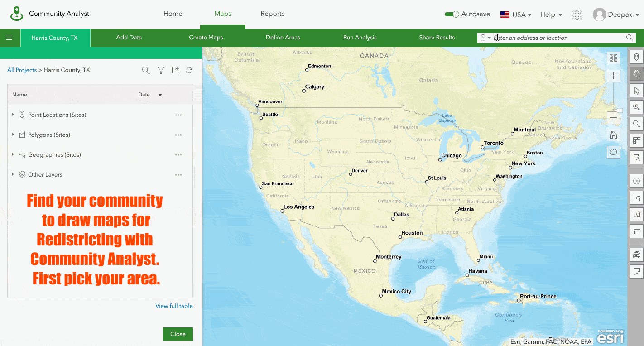Open the Run Analysis menu
This screenshot has height=346, width=644.
point(360,38)
